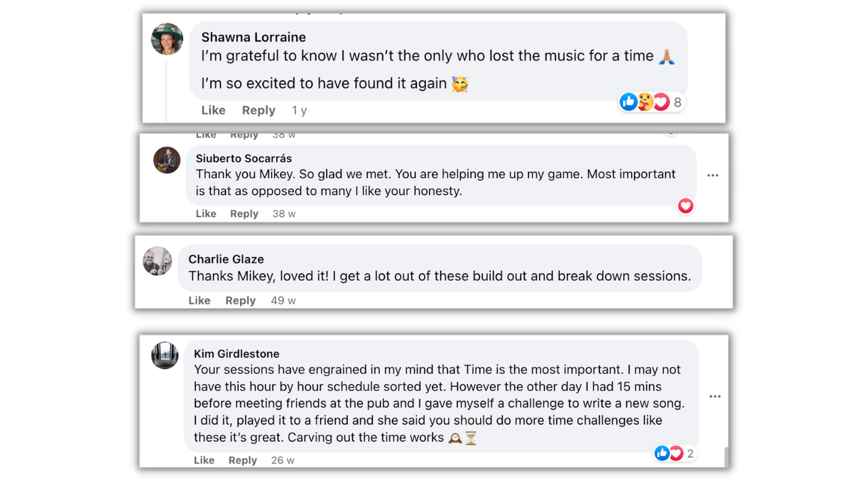Open more options for Kim's comment

pos(715,396)
